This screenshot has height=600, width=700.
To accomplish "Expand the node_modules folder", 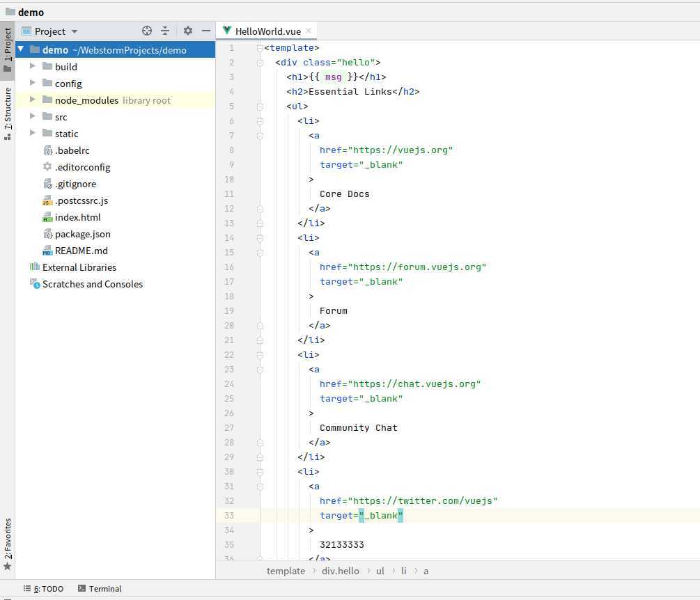I will [x=32, y=100].
